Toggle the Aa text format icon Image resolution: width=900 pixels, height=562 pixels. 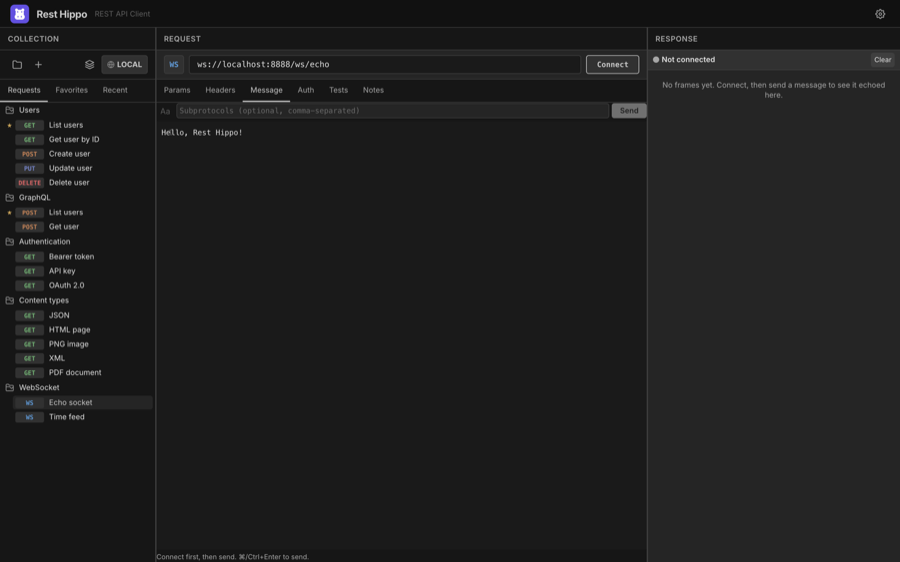click(x=165, y=111)
